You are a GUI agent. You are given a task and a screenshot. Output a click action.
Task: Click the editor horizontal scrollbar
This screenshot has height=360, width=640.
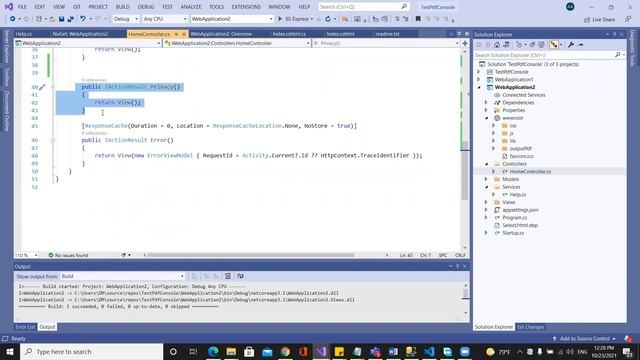pyautogui.click(x=251, y=255)
